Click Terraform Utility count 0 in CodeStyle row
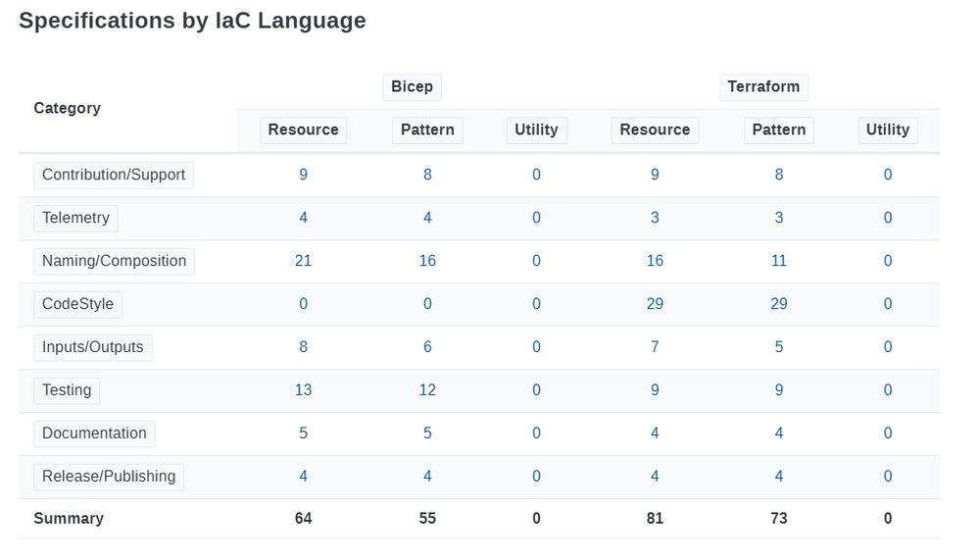 pyautogui.click(x=888, y=305)
